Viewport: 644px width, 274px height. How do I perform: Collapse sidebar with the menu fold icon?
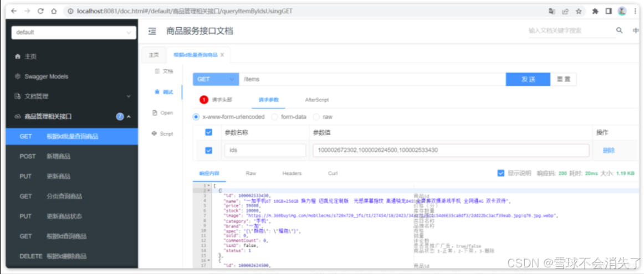point(152,31)
